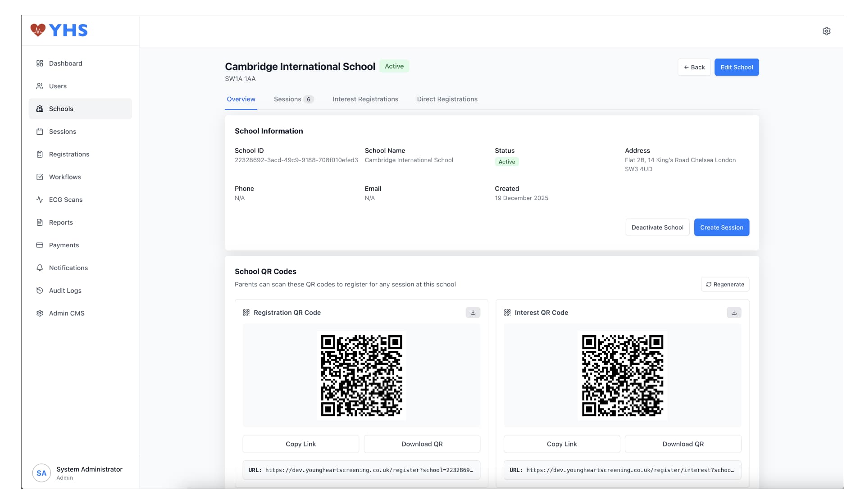Viewport: 865px width, 504px height.
Task: Click the postcode 'SW1A 1AA'
Action: [241, 79]
